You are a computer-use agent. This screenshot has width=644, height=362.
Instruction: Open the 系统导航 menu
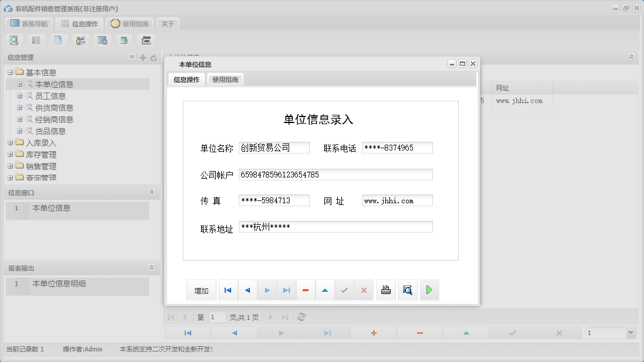29,23
